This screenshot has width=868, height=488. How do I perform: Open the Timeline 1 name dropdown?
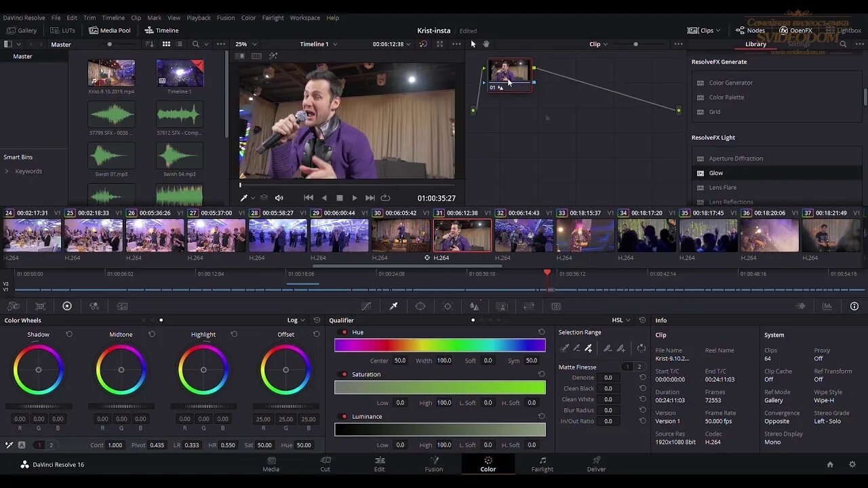point(319,44)
